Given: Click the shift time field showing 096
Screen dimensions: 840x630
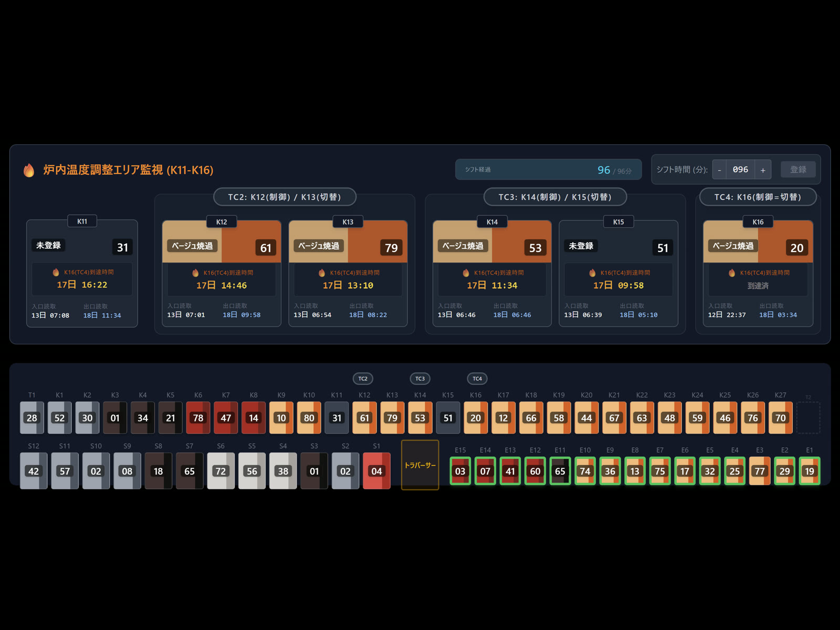Looking at the screenshot, I should click(x=741, y=170).
